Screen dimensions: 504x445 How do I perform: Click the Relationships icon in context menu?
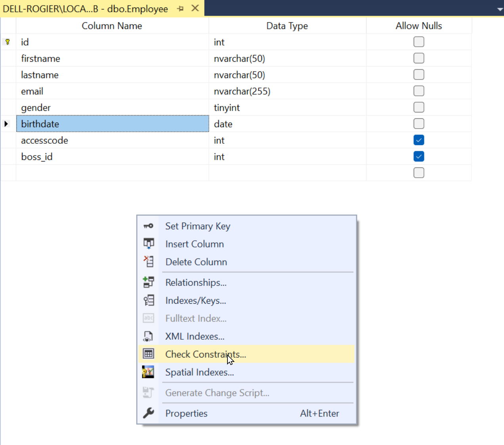[149, 282]
